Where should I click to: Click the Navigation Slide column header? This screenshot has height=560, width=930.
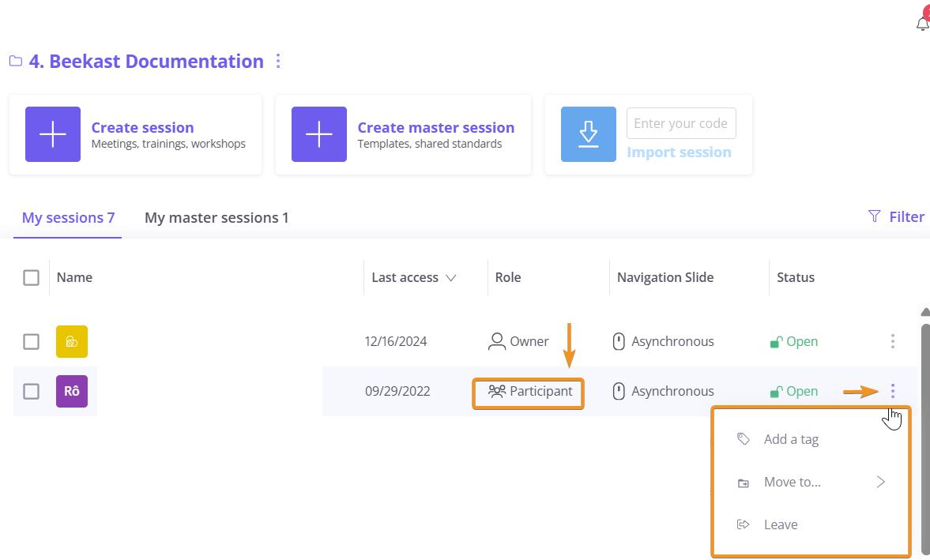(x=665, y=277)
